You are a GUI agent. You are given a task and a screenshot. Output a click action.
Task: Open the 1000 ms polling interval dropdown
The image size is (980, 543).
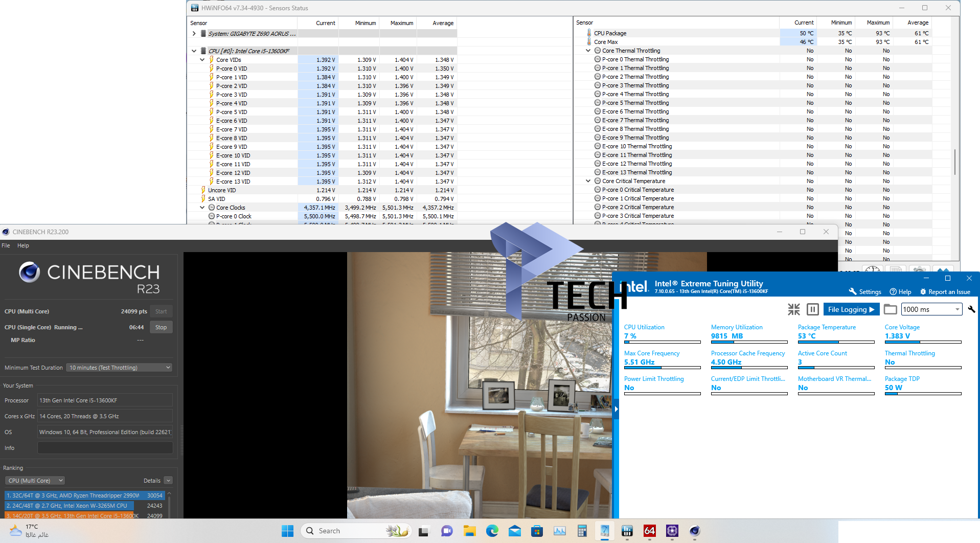click(x=931, y=309)
